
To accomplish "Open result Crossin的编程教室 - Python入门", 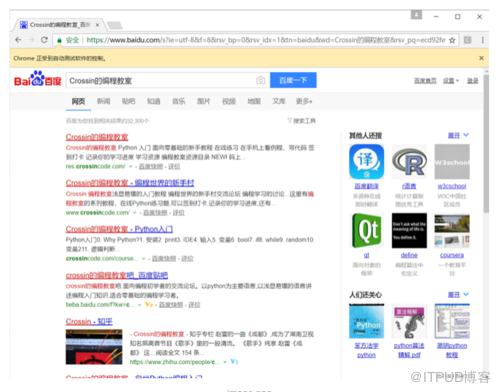I will pos(119,229).
